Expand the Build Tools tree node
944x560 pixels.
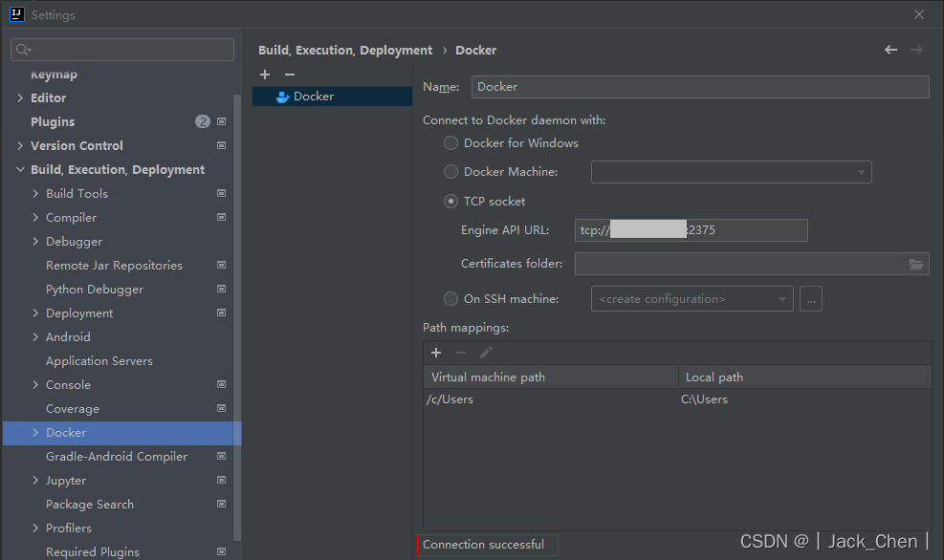point(35,193)
